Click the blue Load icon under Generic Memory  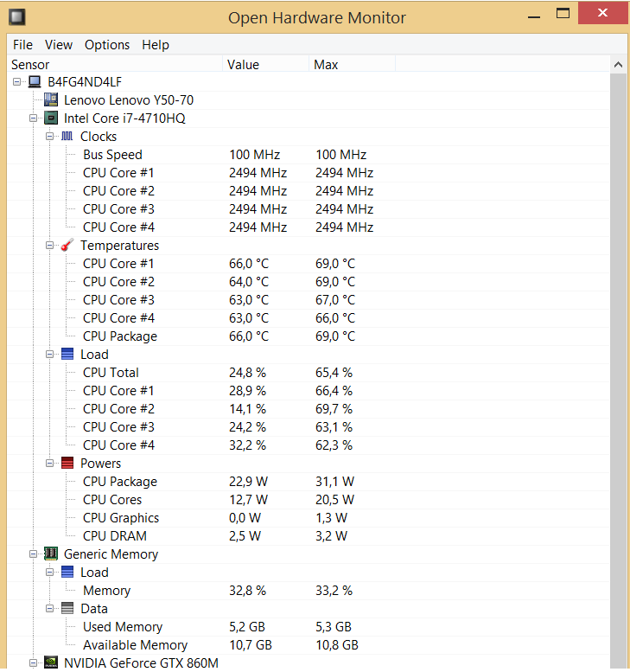[x=67, y=573]
